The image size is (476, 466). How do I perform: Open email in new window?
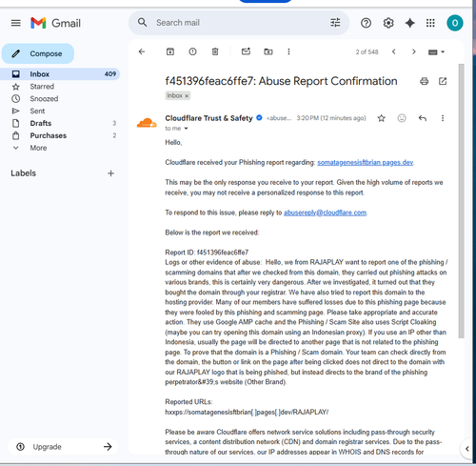[443, 81]
